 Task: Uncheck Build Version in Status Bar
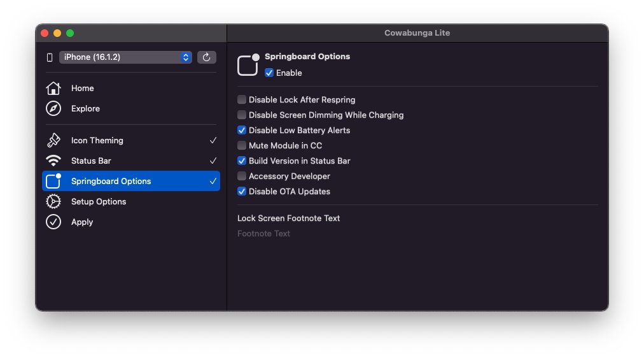(242, 161)
